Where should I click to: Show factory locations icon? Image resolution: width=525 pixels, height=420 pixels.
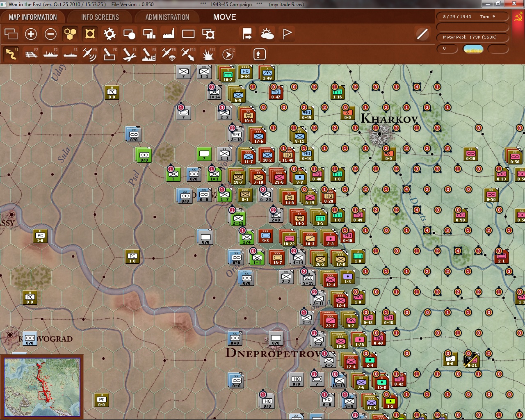pos(169,34)
